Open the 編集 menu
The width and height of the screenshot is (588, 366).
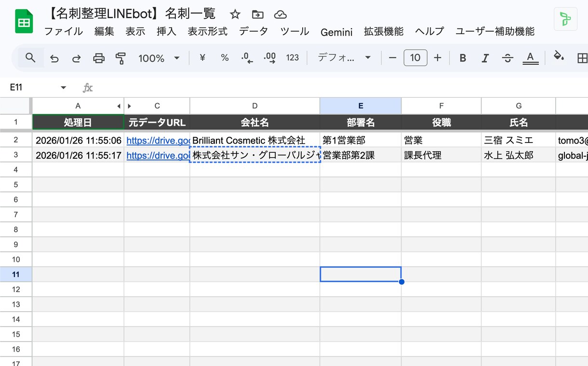(104, 32)
